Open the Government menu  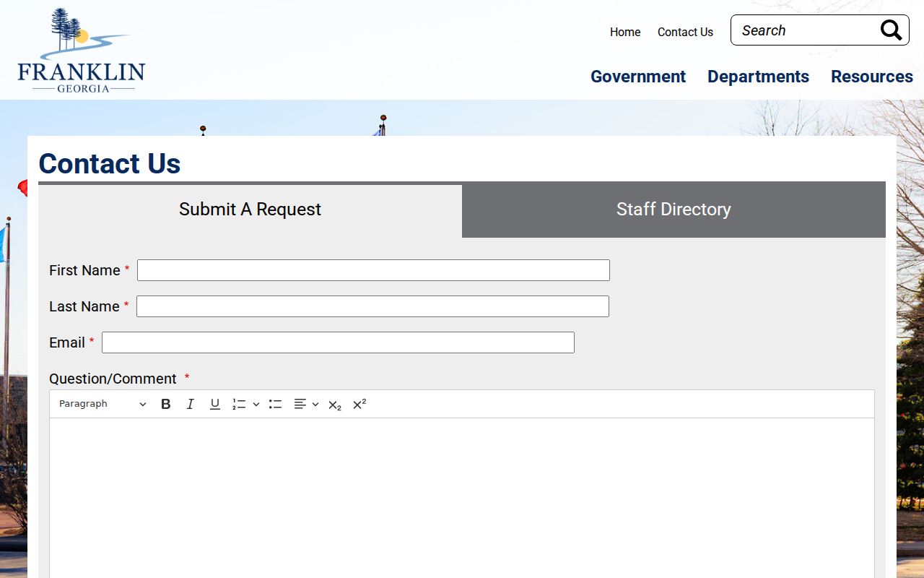pyautogui.click(x=638, y=77)
